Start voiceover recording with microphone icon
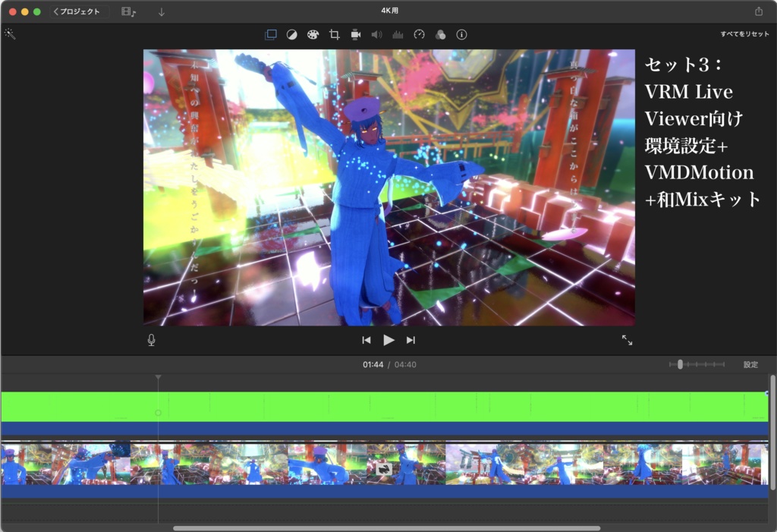Screen dimensions: 777x532 (152, 340)
